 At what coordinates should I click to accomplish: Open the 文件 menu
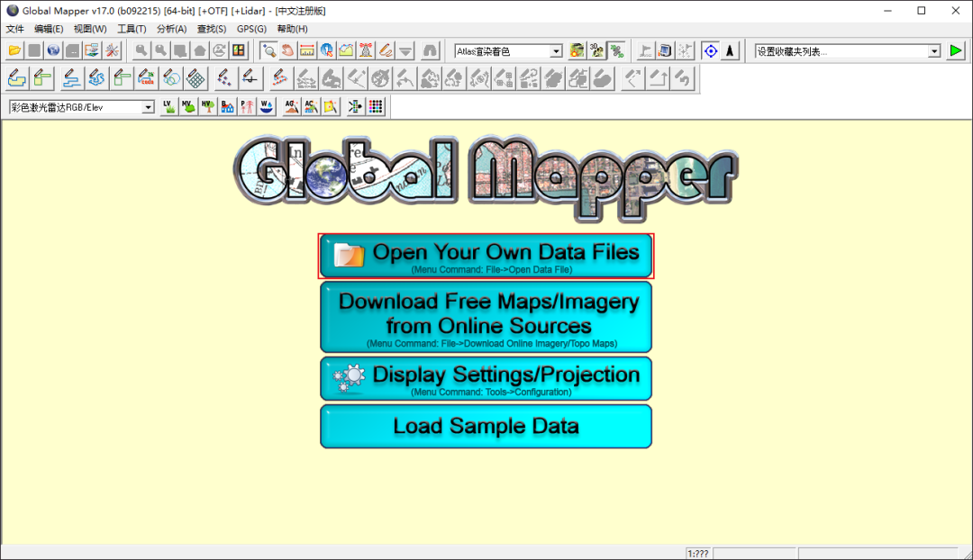[14, 28]
